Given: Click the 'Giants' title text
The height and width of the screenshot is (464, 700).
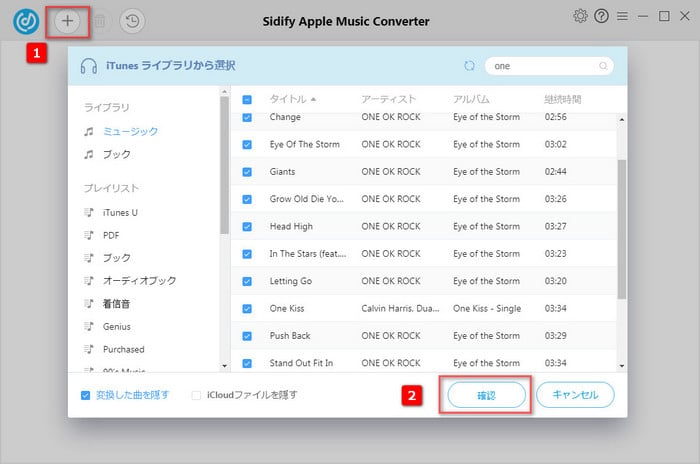Looking at the screenshot, I should coord(282,171).
